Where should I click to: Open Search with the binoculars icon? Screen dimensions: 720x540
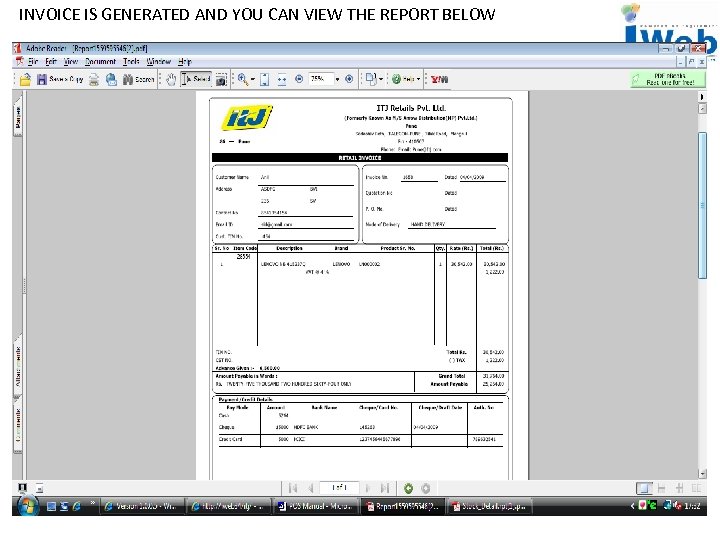tap(138, 79)
